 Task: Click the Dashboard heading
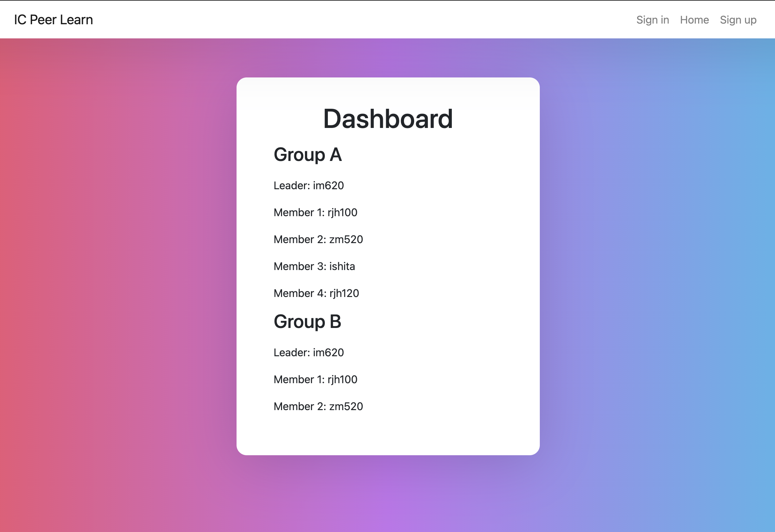(x=388, y=119)
